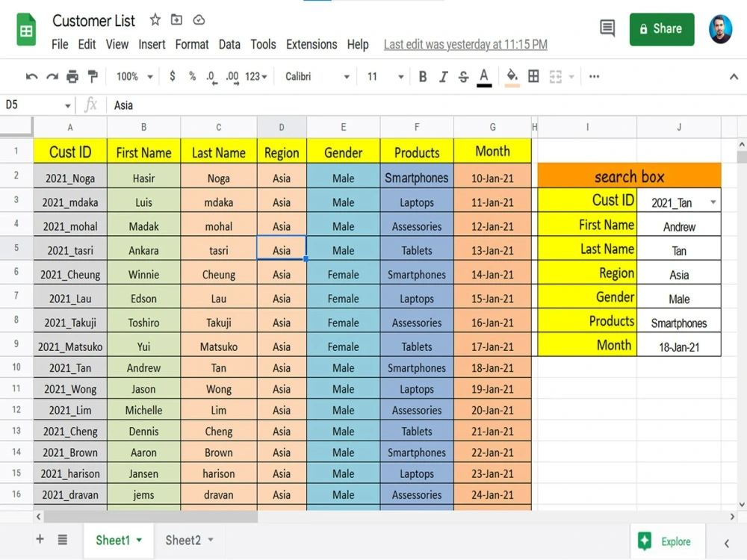Image resolution: width=747 pixels, height=560 pixels.
Task: Open the all sheets list icon
Action: 63,540
